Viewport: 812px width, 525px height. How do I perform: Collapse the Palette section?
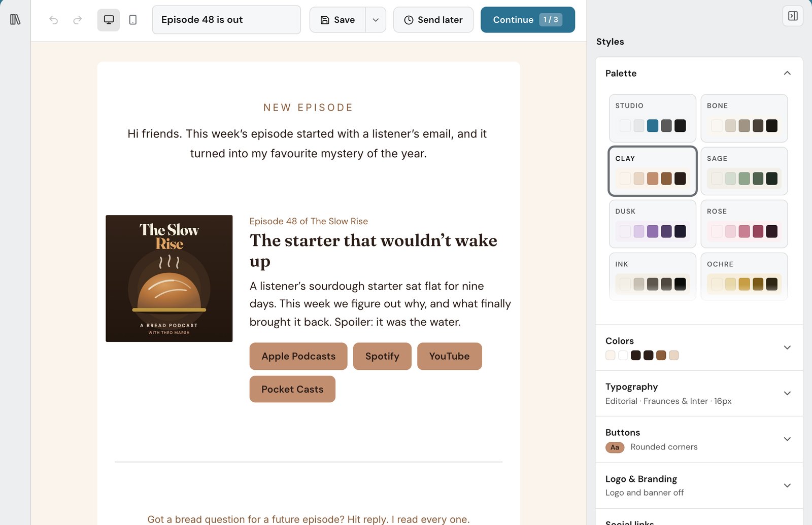pos(787,73)
